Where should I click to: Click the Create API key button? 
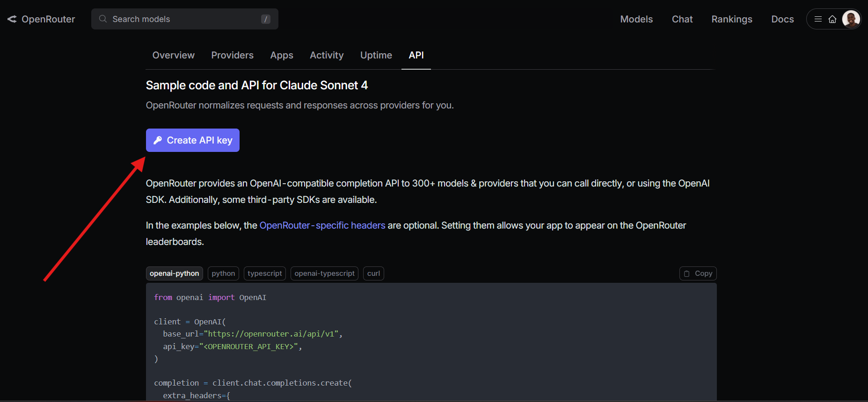[x=193, y=140]
